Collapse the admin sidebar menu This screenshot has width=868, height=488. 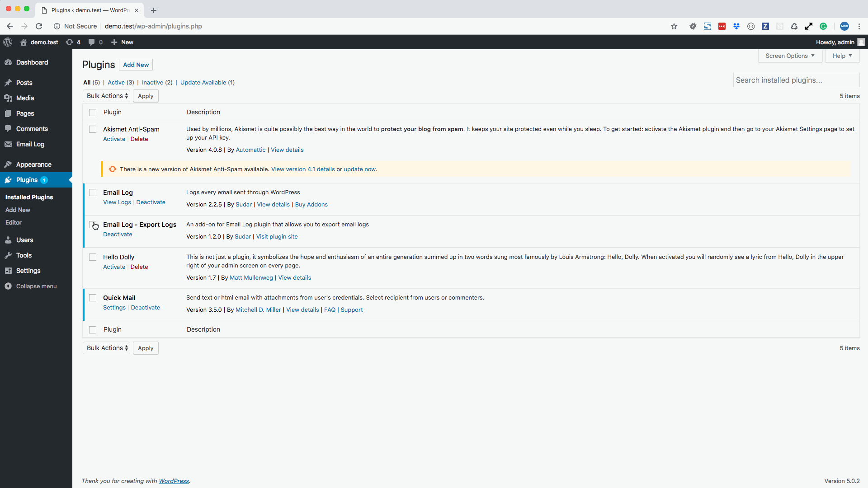point(36,286)
